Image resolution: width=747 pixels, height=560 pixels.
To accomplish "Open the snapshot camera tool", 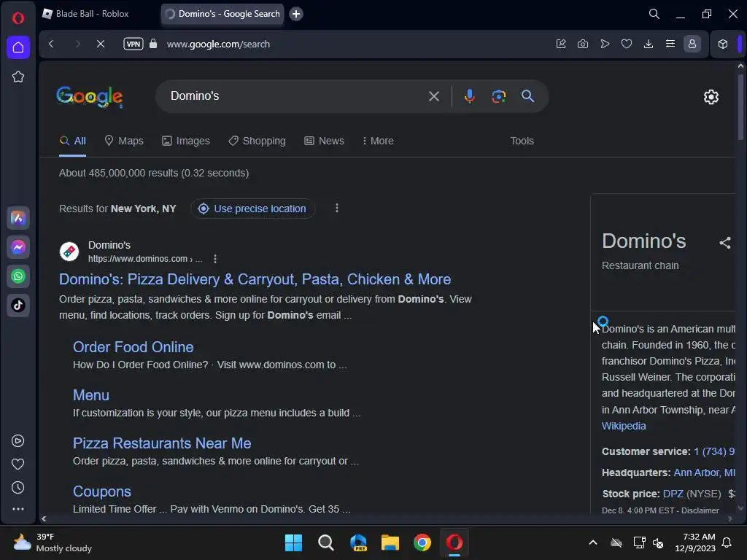I will [x=583, y=44].
